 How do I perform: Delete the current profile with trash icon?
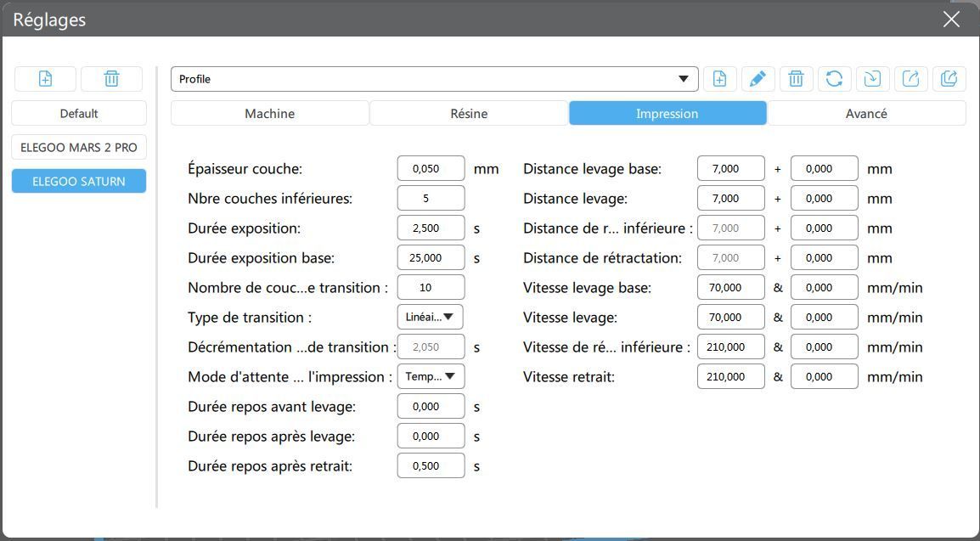pos(796,79)
